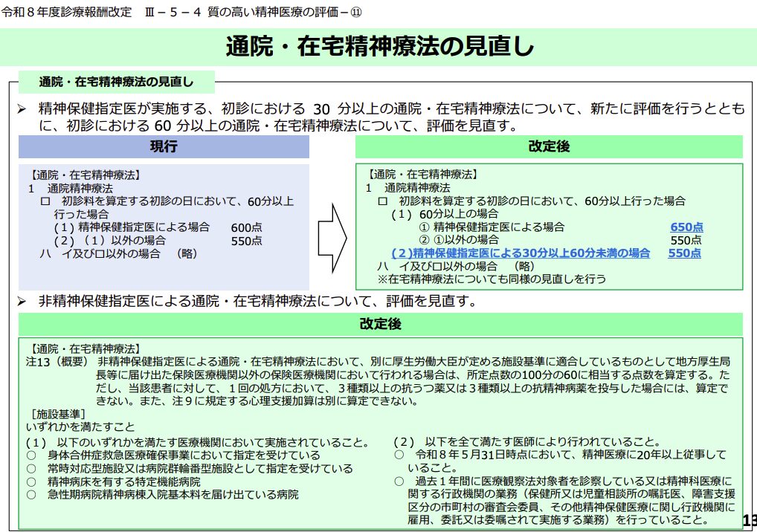Open the blue underlined (2)精神保健指定医による30分以上60分未満 text
The image size is (757, 532).
click(521, 253)
